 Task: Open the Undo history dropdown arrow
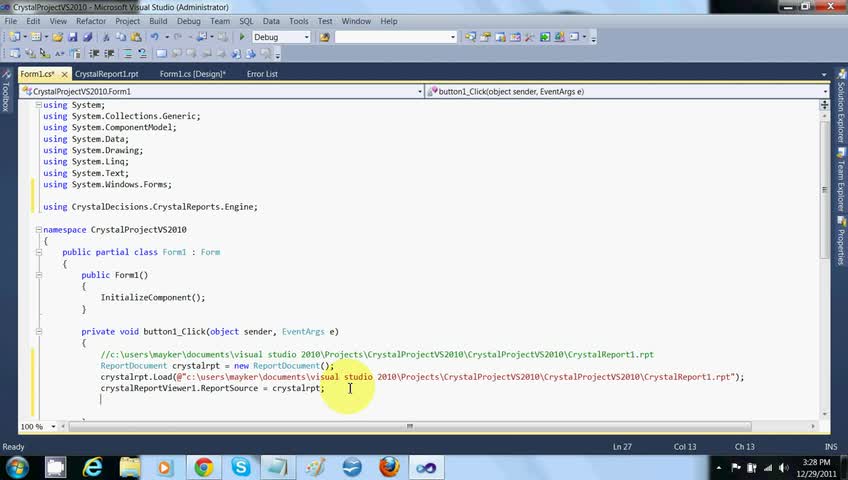point(167,37)
